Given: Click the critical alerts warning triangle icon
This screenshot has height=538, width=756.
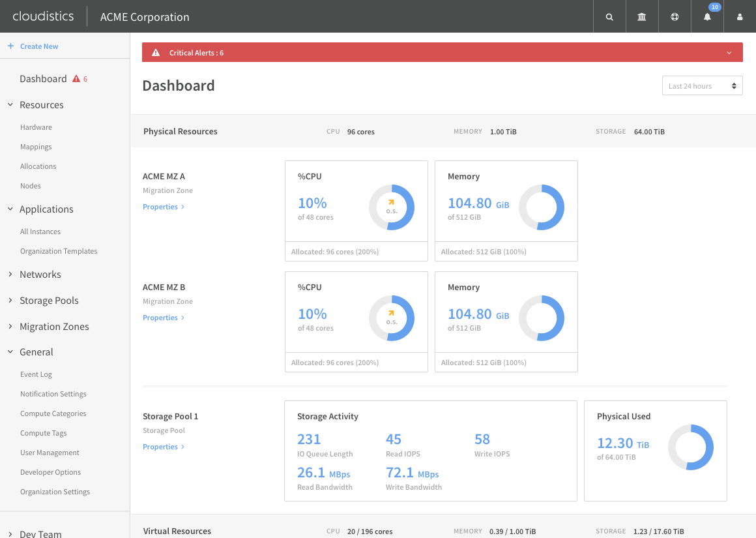Looking at the screenshot, I should click(156, 53).
